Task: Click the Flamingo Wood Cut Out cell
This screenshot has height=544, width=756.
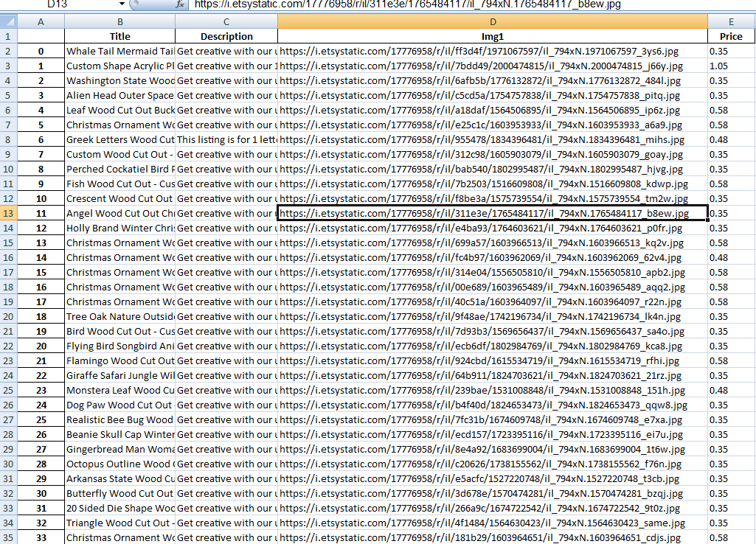Action: 119,361
